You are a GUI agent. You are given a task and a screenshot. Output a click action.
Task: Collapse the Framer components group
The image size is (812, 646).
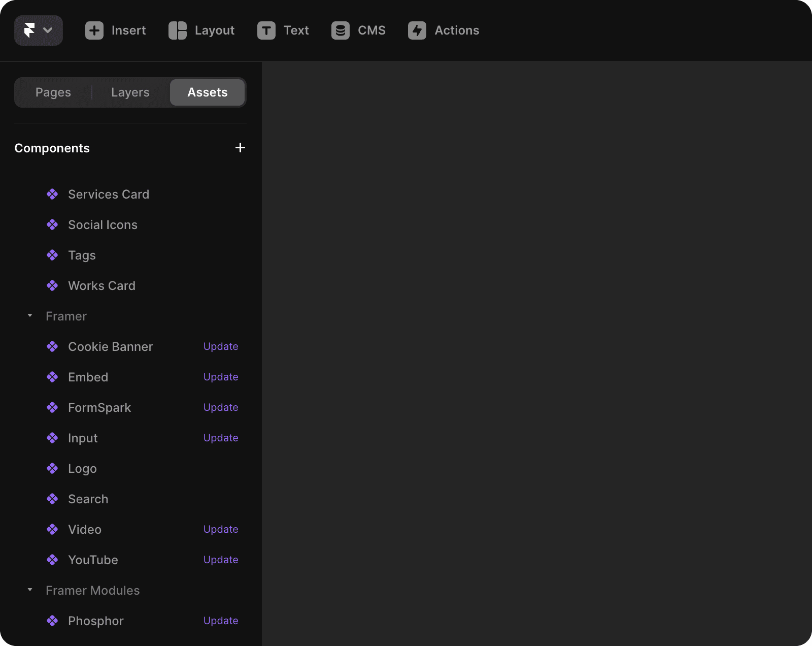[x=30, y=316]
